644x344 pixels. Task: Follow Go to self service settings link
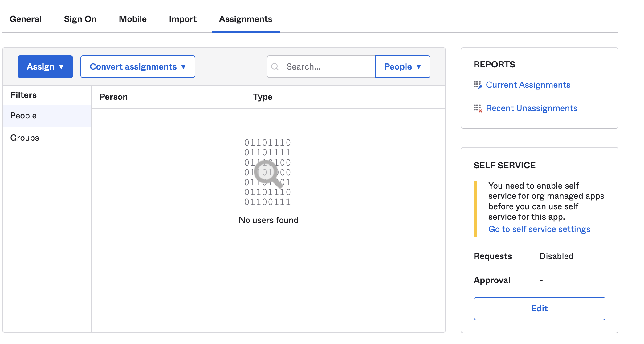[539, 229]
